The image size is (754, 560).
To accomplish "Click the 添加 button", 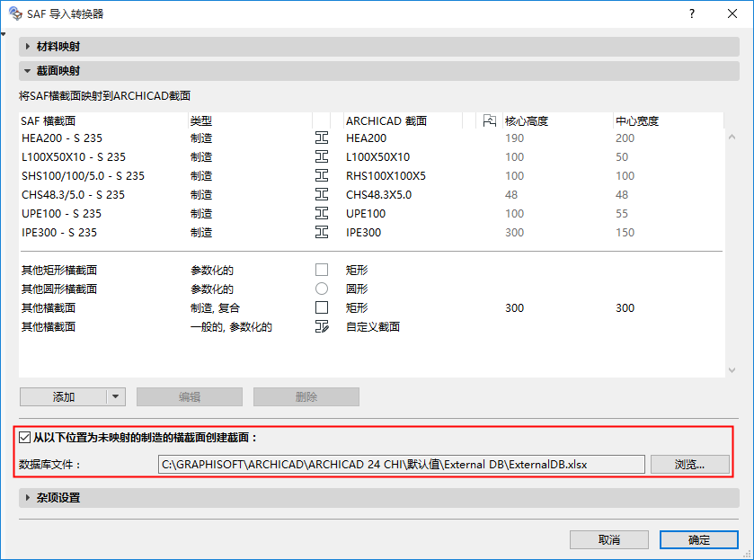I will tap(63, 397).
